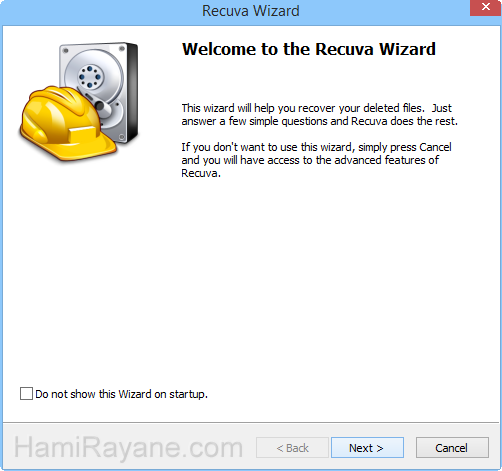Click the 'Welcome to the Recuva Wizard' heading
The width and height of the screenshot is (502, 471).
(309, 49)
